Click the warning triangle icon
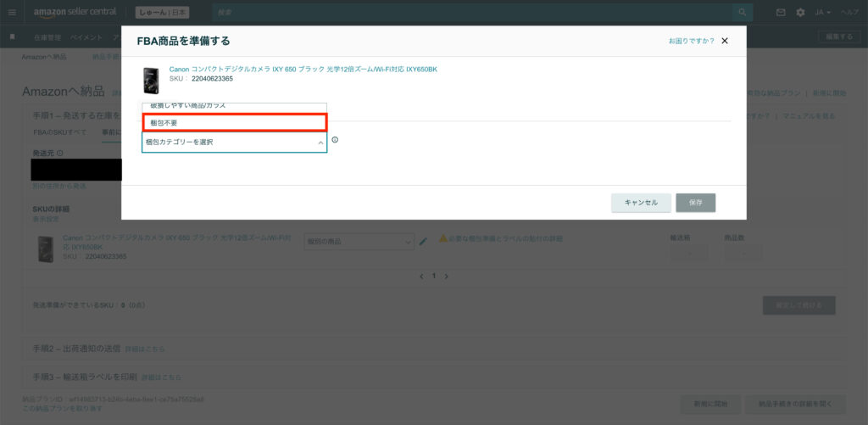Image resolution: width=868 pixels, height=425 pixels. pyautogui.click(x=442, y=238)
